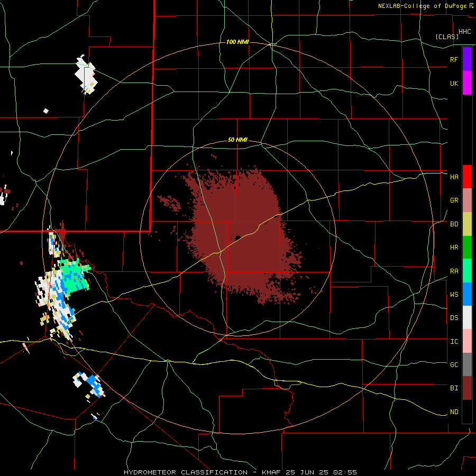Click the black ND no data swatch
Image resolution: width=476 pixels, height=476 pixels.
pos(467,411)
